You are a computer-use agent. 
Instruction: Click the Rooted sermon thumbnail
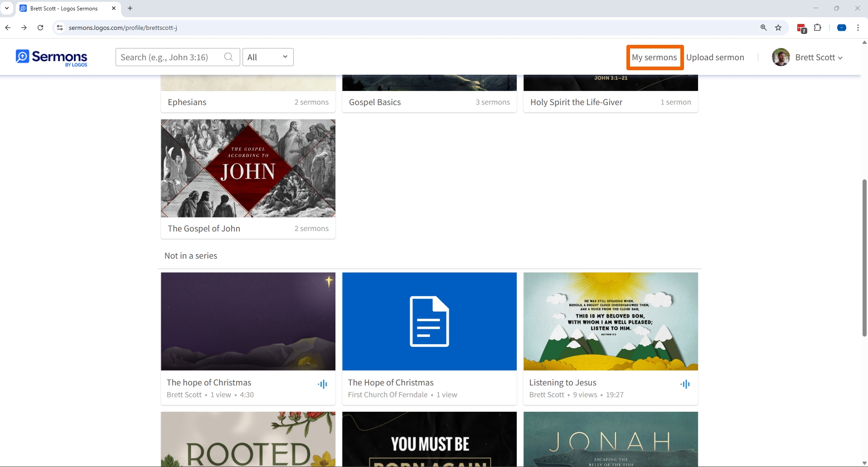pyautogui.click(x=248, y=439)
